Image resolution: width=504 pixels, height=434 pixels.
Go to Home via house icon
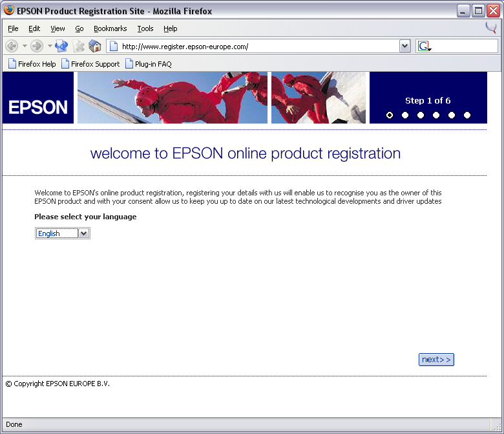95,46
